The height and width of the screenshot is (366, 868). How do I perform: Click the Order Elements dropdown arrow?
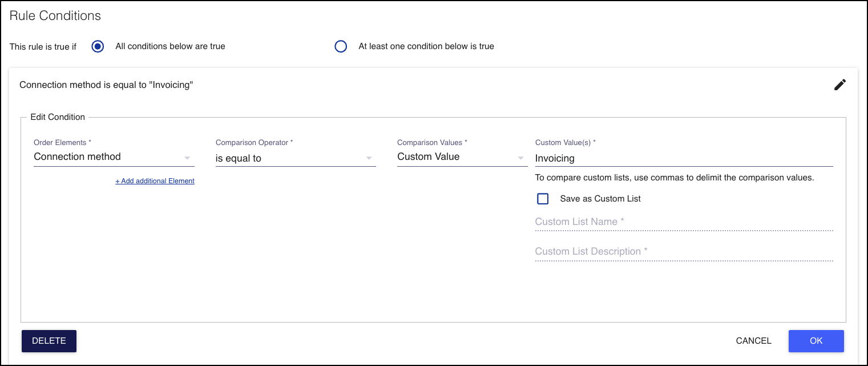pos(187,158)
